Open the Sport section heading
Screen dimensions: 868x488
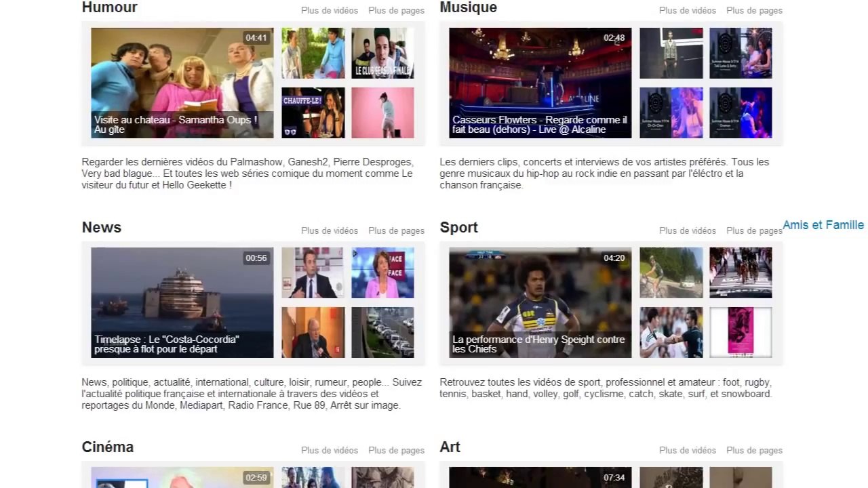pos(459,227)
